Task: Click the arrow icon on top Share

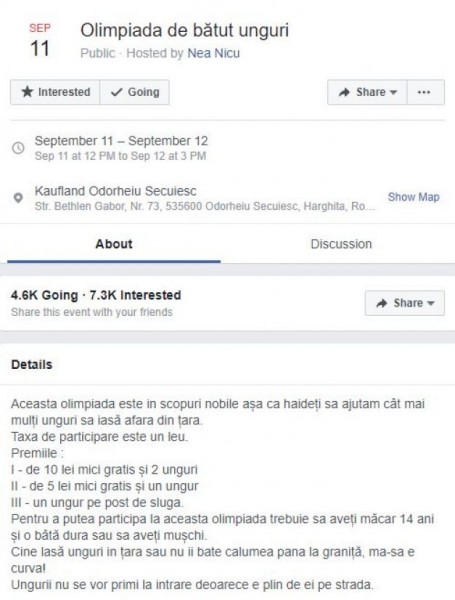Action: (x=344, y=92)
